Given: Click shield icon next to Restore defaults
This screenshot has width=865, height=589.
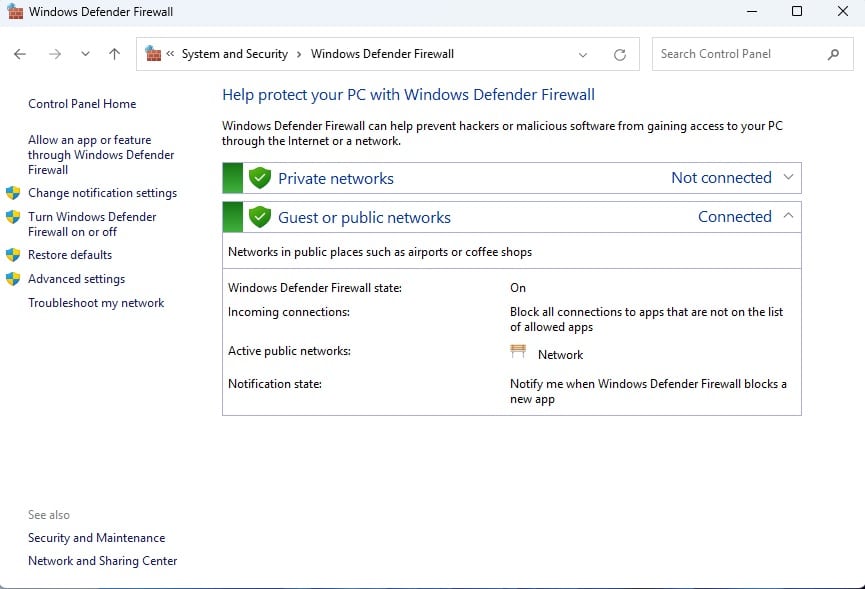Looking at the screenshot, I should [x=13, y=255].
